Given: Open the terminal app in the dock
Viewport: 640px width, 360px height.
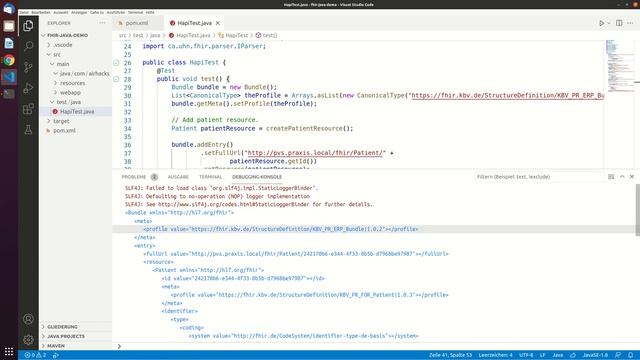Looking at the screenshot, I should click(9, 94).
